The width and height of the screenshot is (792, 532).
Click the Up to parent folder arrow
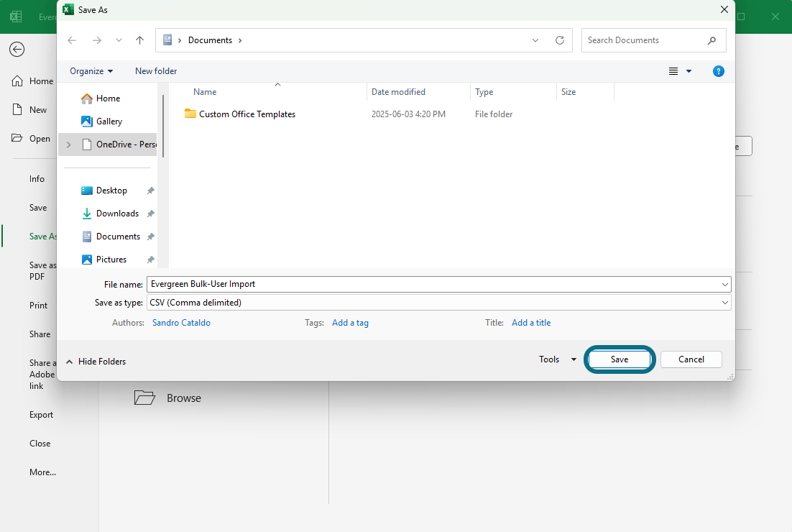pos(140,40)
